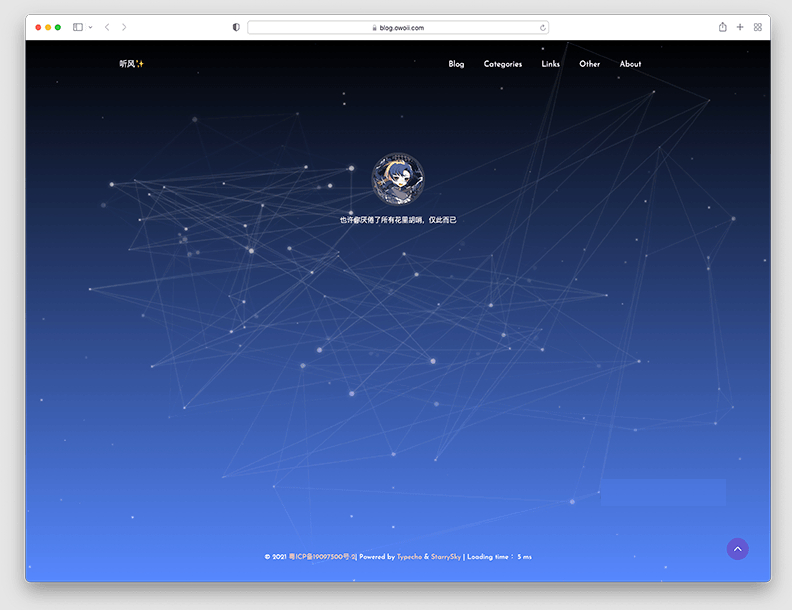Click the ICP registration number link
Screen dimensions: 792x610
click(322, 556)
